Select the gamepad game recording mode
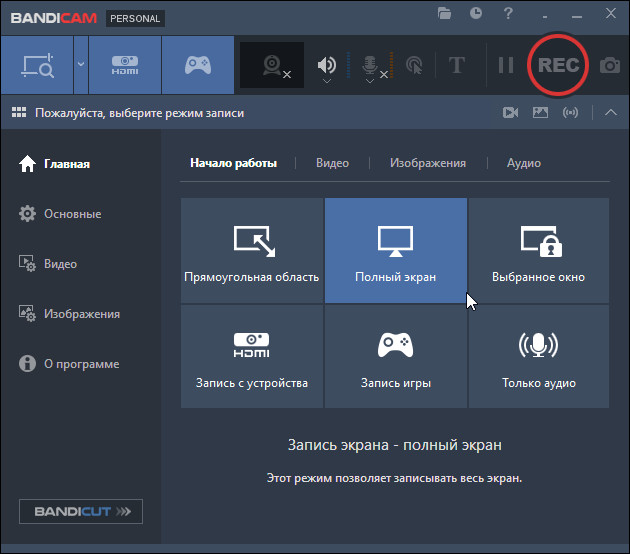 (x=198, y=65)
